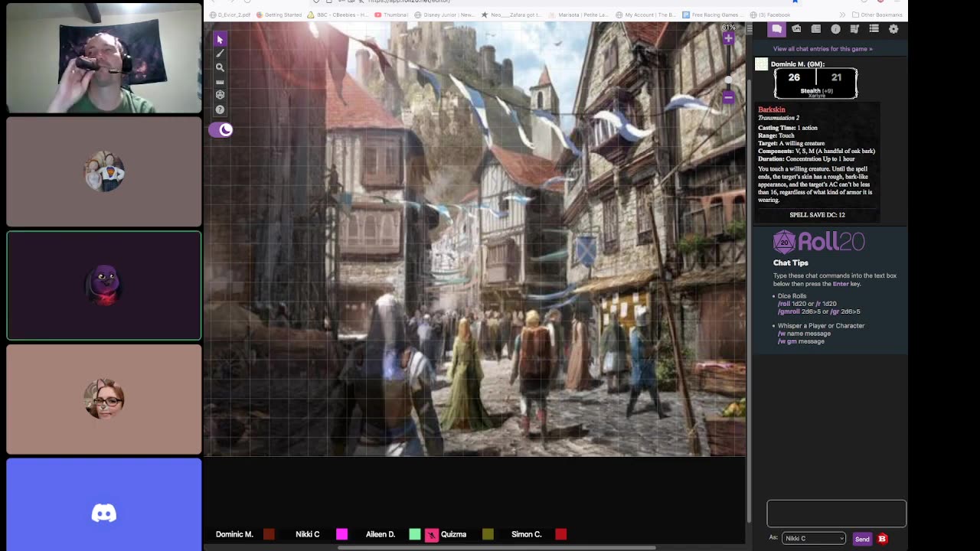Viewport: 980px width, 551px height.
Task: Click the red Beyond20 icon beside Send
Action: [882, 539]
